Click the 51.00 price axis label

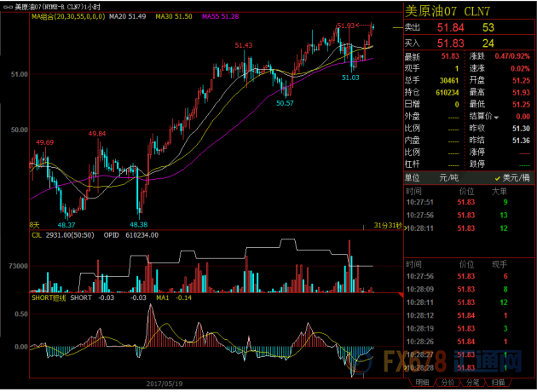19,74
